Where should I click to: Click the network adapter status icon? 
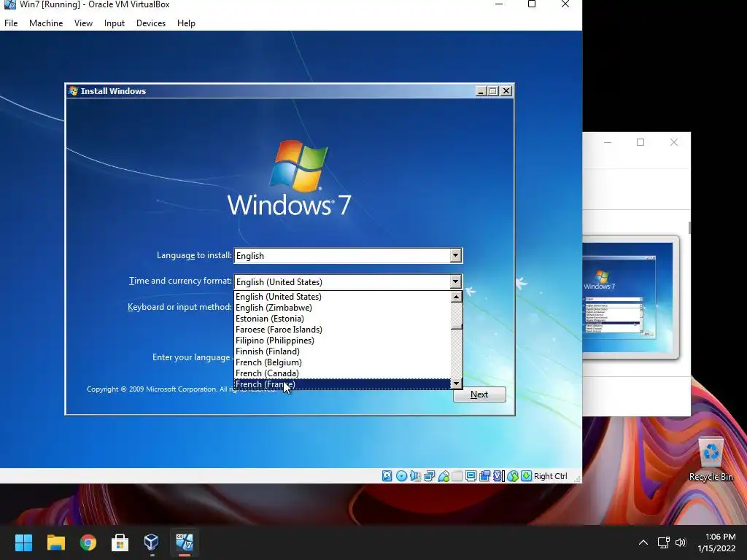click(429, 475)
